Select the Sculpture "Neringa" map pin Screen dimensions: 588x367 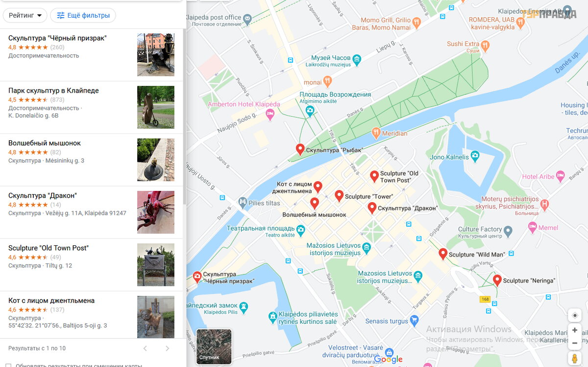[497, 281]
